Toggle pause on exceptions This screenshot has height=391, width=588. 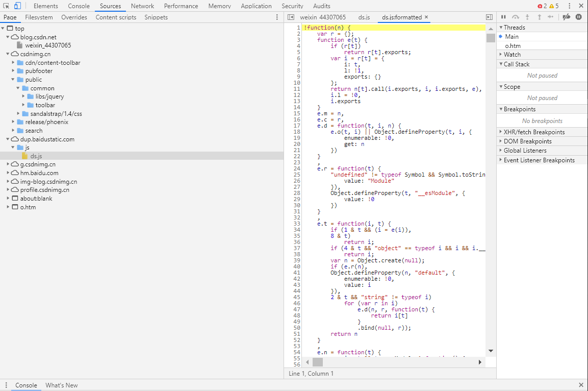pyautogui.click(x=579, y=17)
